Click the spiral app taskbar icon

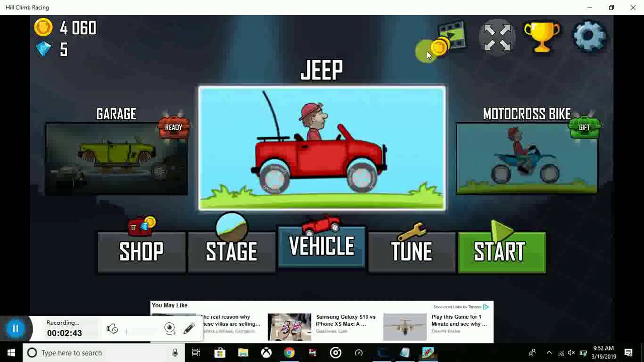click(336, 353)
